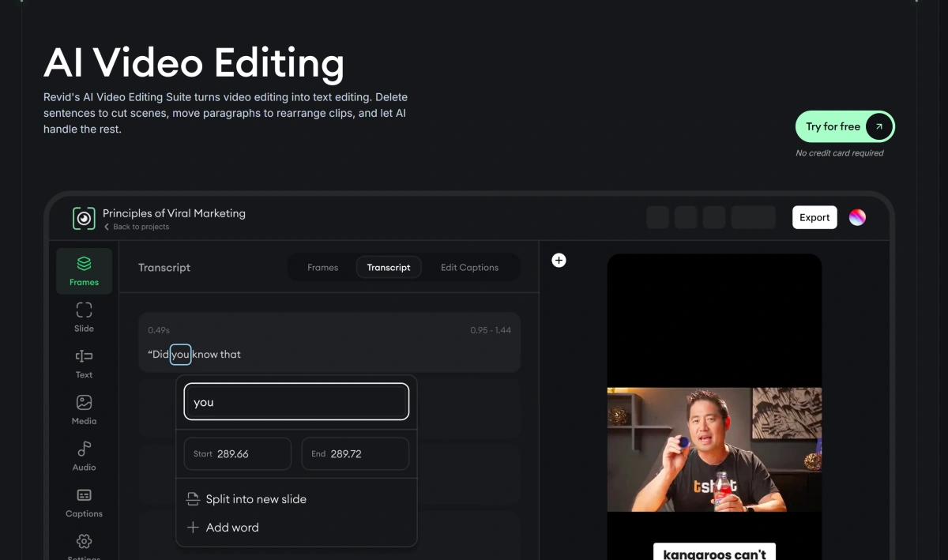Switch to the Frames tab
Viewport: 948px width, 560px height.
click(322, 267)
